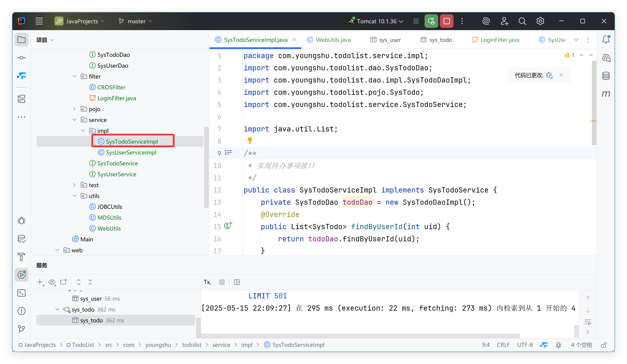This screenshot has height=364, width=627.
Task: Open the Tomcat 10.1.36 run configuration dropdown
Action: click(x=375, y=21)
